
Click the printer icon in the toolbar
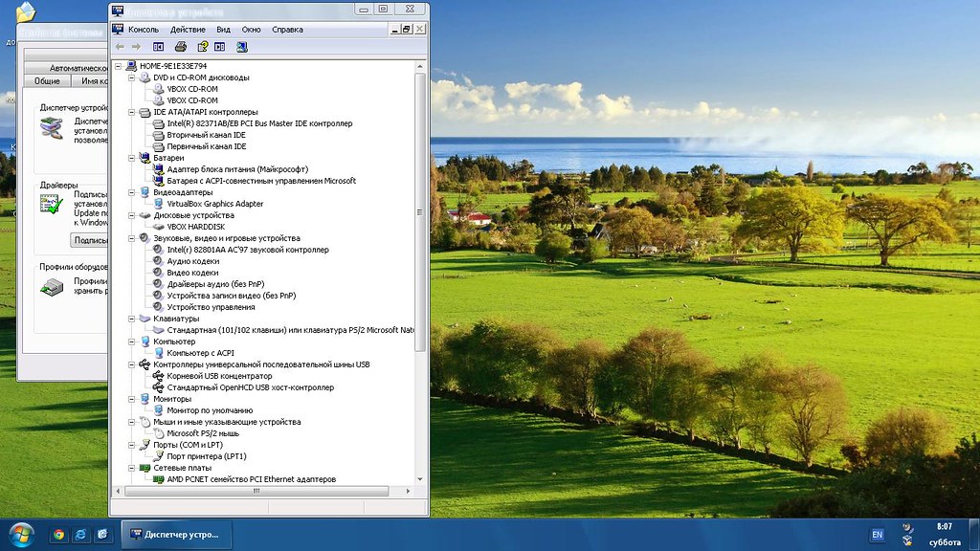pos(181,46)
